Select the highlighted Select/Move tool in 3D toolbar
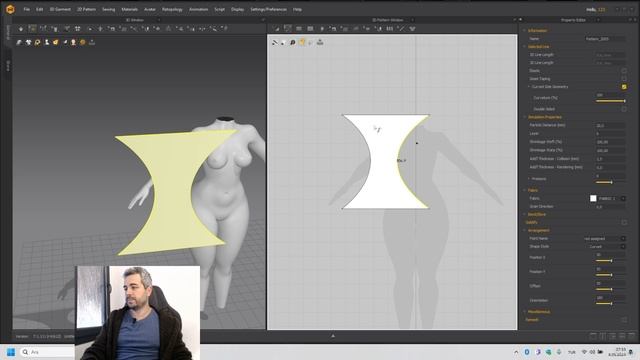 (32, 29)
